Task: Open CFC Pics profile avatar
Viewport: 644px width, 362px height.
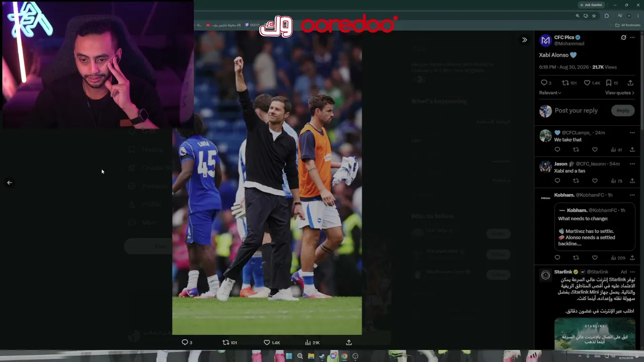Action: [545, 40]
